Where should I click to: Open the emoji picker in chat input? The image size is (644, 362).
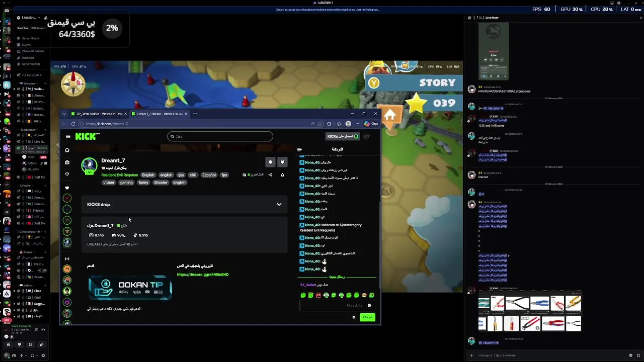point(369,305)
